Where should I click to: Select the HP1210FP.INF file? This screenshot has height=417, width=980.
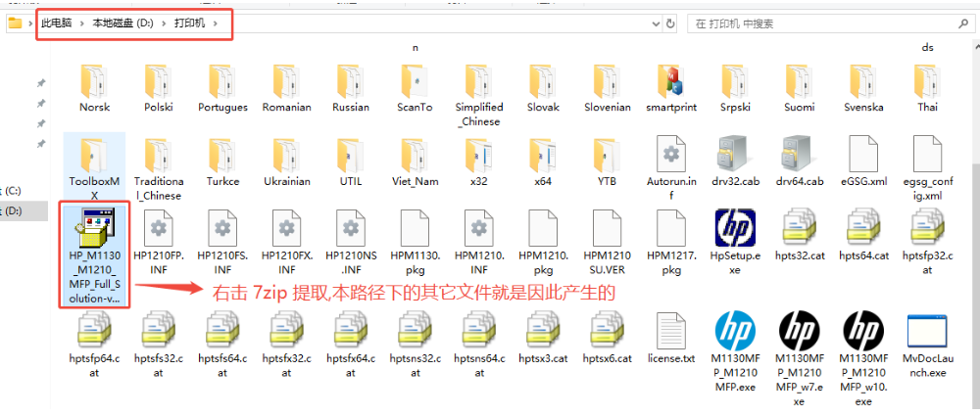(159, 243)
